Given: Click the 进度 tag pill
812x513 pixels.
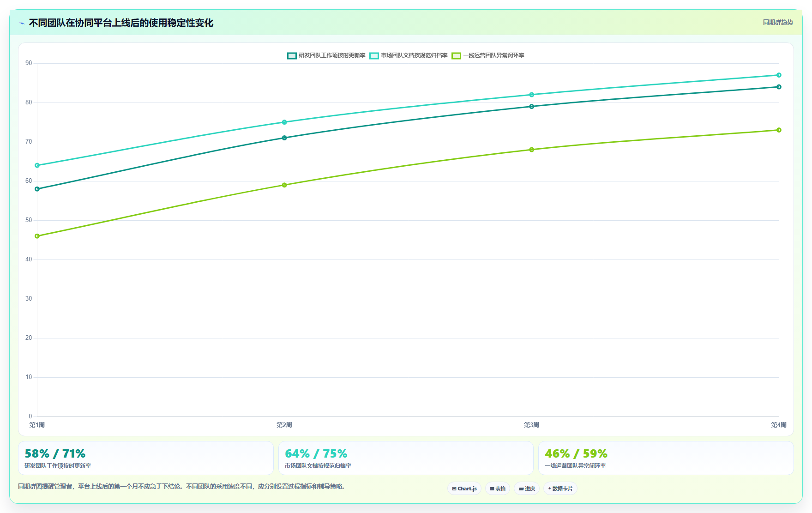Looking at the screenshot, I should click(x=527, y=489).
